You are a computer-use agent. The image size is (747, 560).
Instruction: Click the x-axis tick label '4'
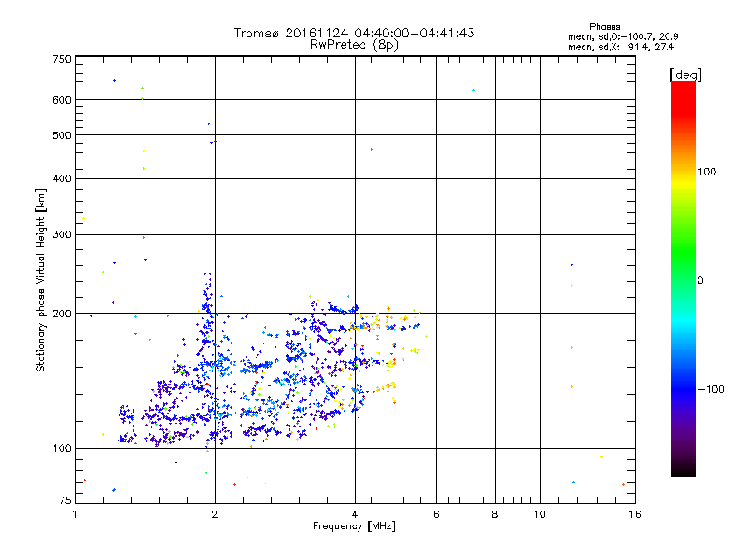355,514
